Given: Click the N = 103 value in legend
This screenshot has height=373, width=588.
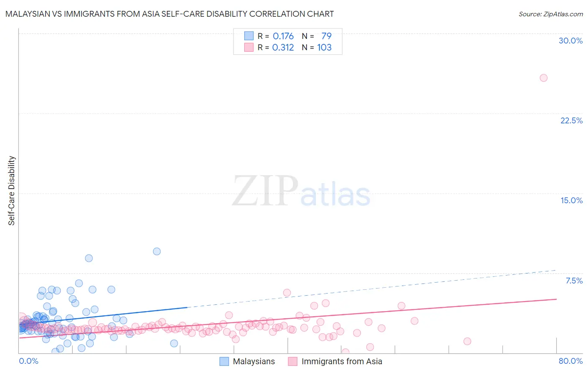Looking at the screenshot, I should tap(317, 47).
